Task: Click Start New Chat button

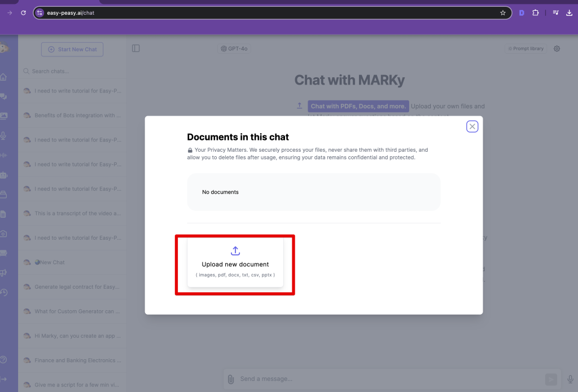Action: [72, 49]
